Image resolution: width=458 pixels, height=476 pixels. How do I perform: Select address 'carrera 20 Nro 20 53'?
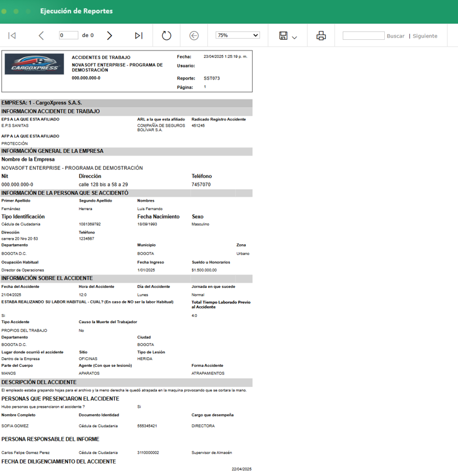[x=20, y=239]
